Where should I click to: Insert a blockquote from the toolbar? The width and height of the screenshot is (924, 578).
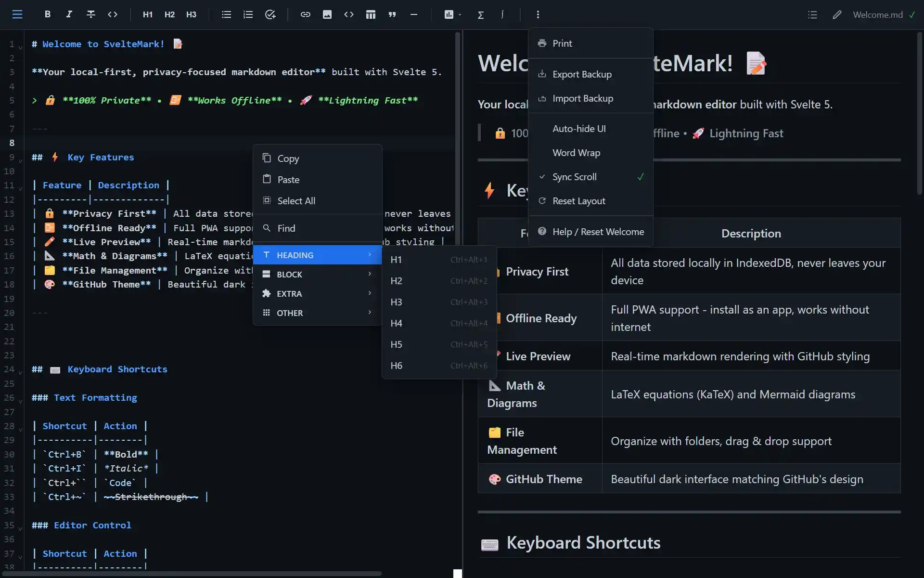click(392, 14)
